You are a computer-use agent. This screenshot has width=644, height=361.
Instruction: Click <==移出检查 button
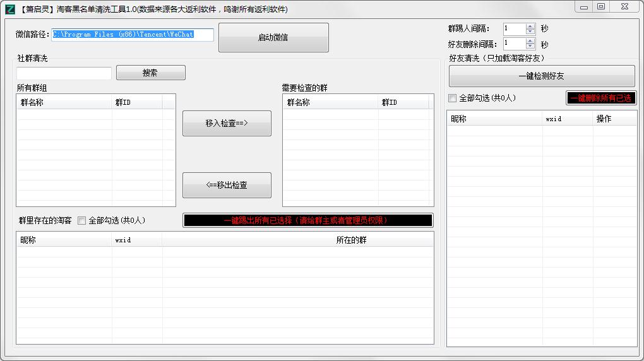[x=227, y=186]
